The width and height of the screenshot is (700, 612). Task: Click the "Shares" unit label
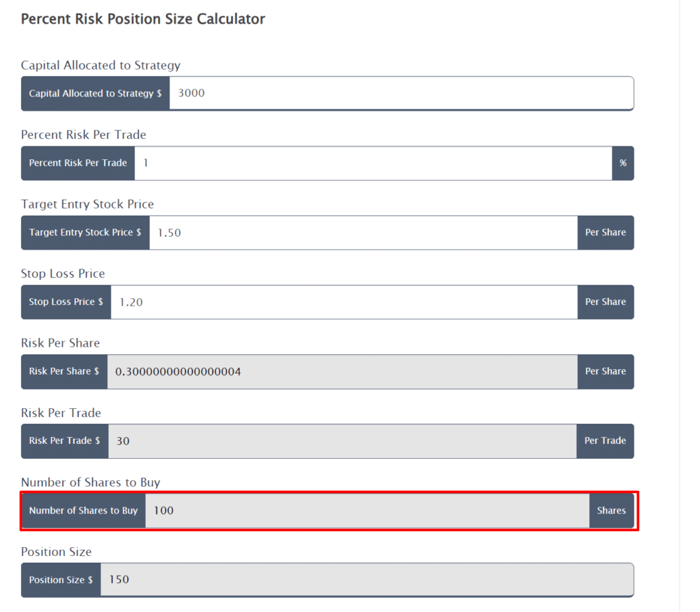point(611,511)
